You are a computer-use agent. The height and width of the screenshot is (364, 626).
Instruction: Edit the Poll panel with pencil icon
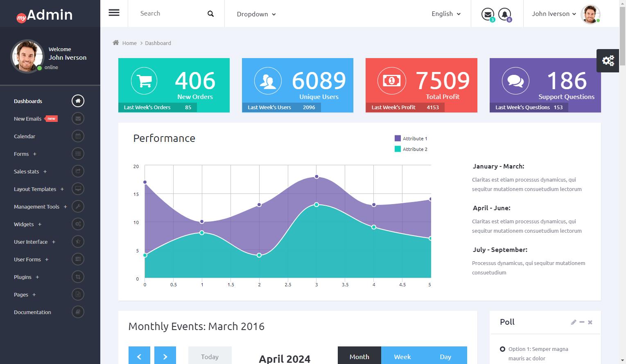pos(573,322)
